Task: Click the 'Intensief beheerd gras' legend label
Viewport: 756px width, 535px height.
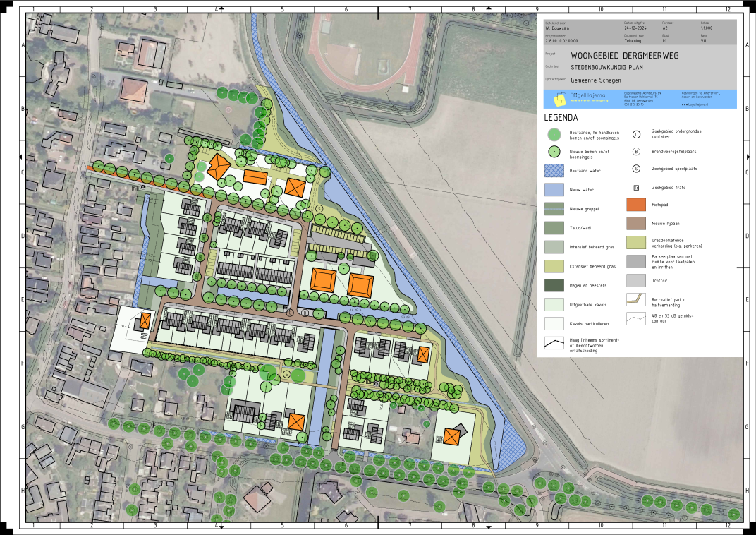Action: [x=592, y=247]
